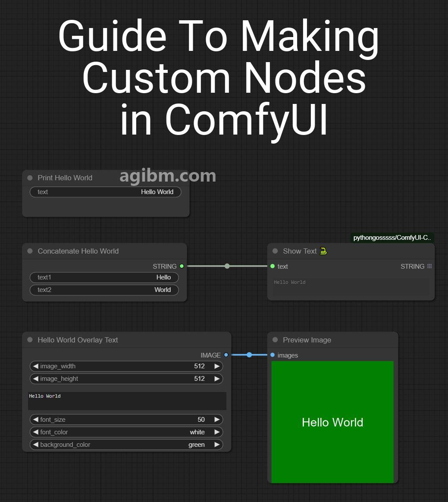This screenshot has height=502, width=448.
Task: Increase image_height with right arrow
Action: click(x=217, y=378)
